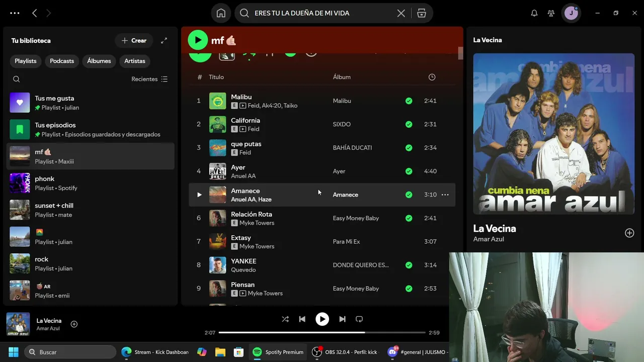Open artist Haze on the Amanece row
This screenshot has height=362, width=644.
[x=265, y=200]
